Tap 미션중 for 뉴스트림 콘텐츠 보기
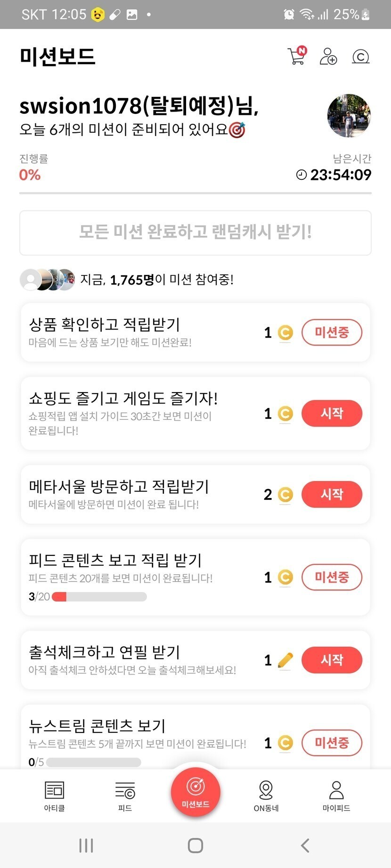The height and width of the screenshot is (868, 391). click(x=332, y=743)
